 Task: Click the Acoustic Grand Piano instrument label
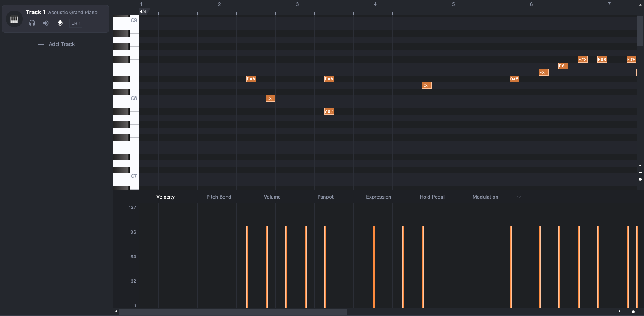[73, 13]
